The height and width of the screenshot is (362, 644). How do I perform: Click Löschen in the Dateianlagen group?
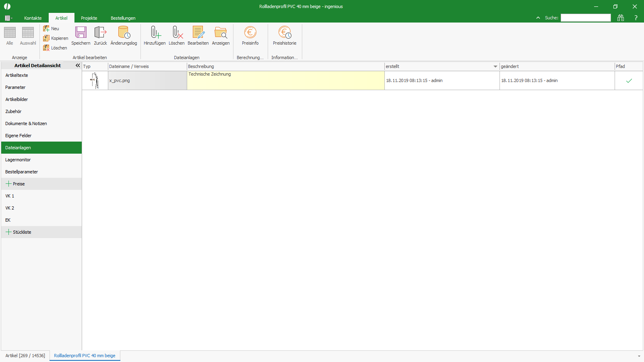177,35
